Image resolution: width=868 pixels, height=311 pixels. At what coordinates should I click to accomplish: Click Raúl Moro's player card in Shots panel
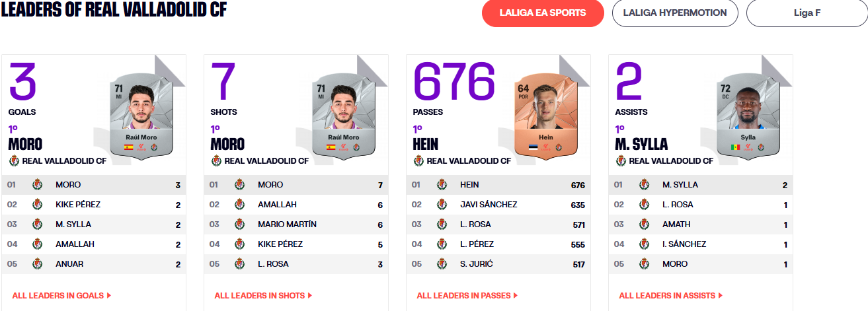pyautogui.click(x=341, y=117)
